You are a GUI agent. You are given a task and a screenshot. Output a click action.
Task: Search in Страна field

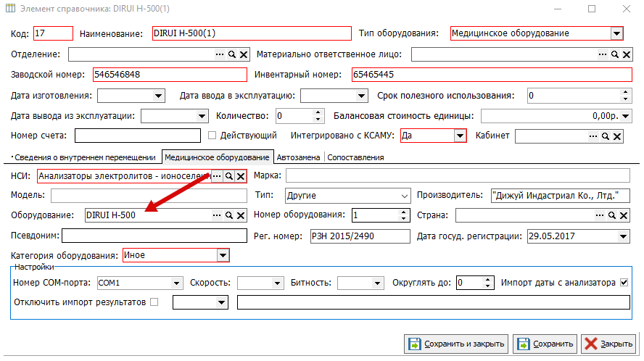coord(611,215)
